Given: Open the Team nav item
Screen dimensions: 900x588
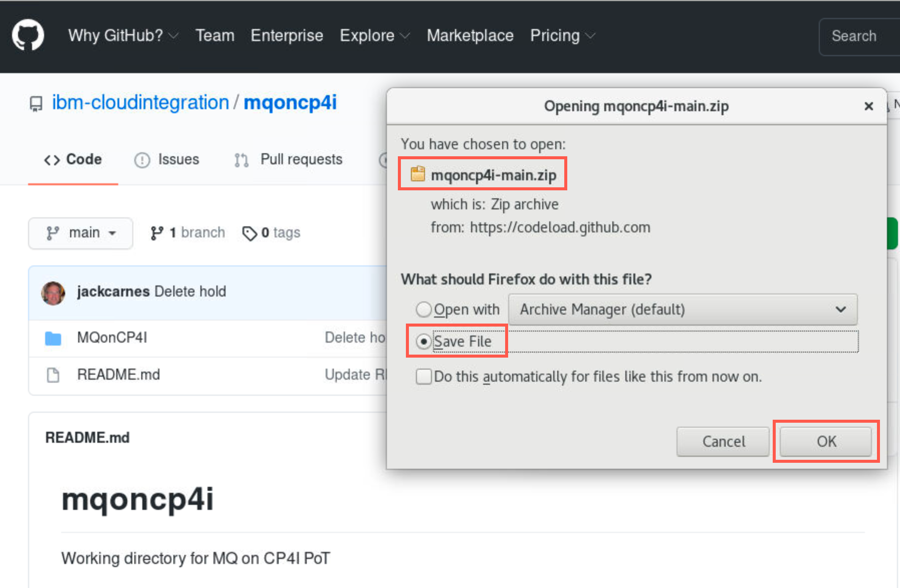Looking at the screenshot, I should point(215,36).
